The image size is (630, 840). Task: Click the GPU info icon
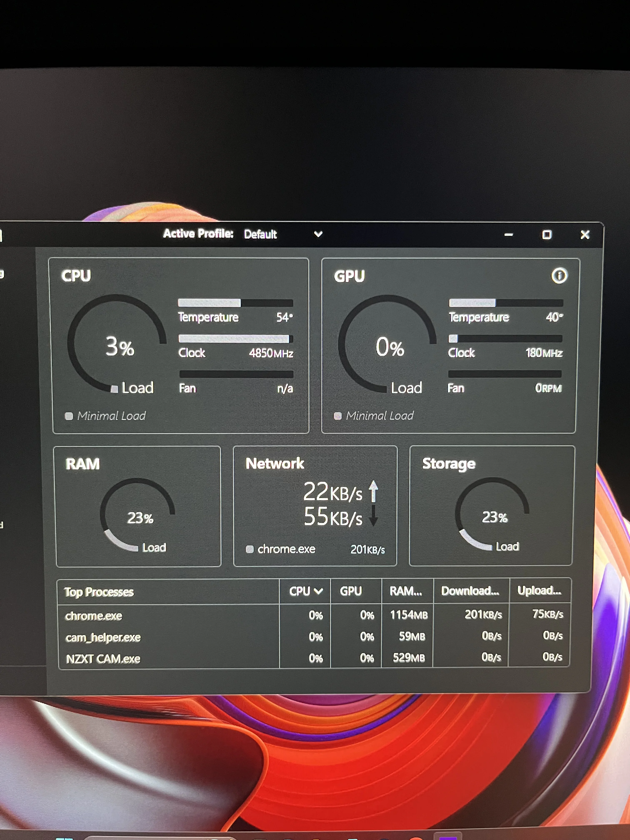(559, 276)
